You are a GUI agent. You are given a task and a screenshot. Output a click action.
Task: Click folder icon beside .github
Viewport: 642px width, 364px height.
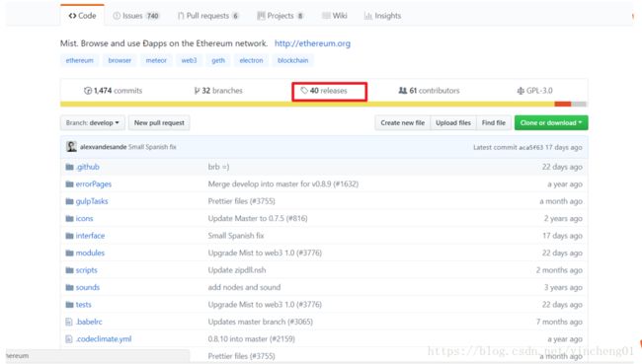(x=69, y=167)
